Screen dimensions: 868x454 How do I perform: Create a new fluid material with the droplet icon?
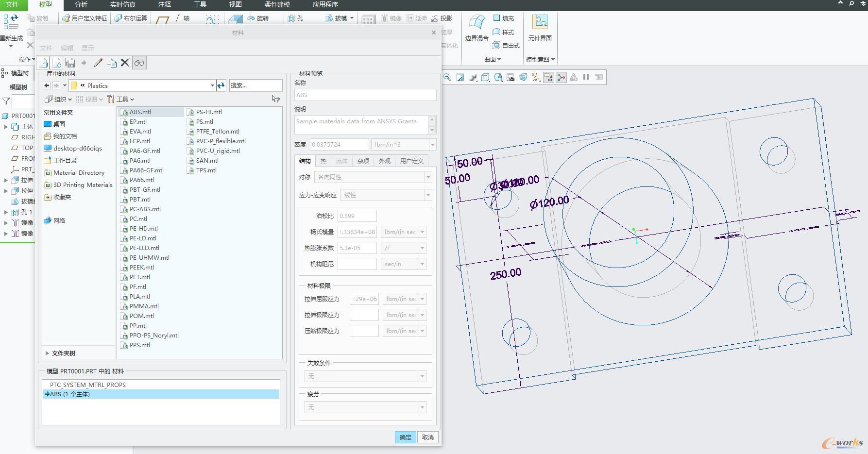(57, 63)
